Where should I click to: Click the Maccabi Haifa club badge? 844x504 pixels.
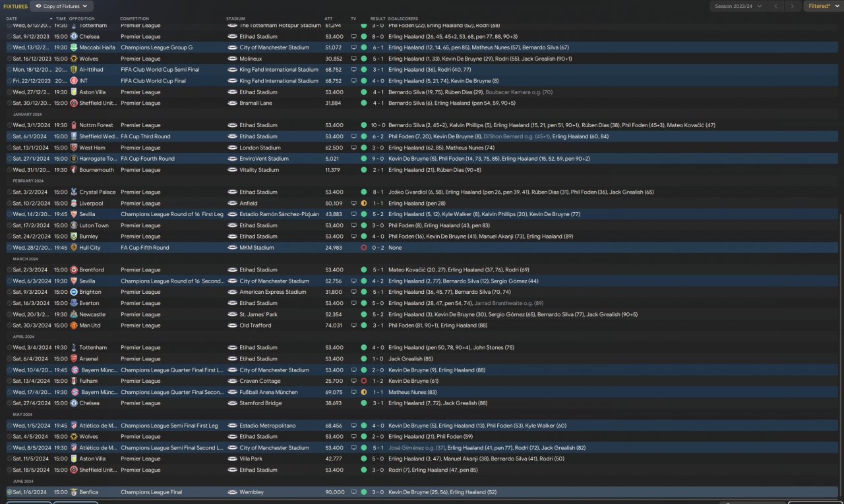pyautogui.click(x=74, y=47)
